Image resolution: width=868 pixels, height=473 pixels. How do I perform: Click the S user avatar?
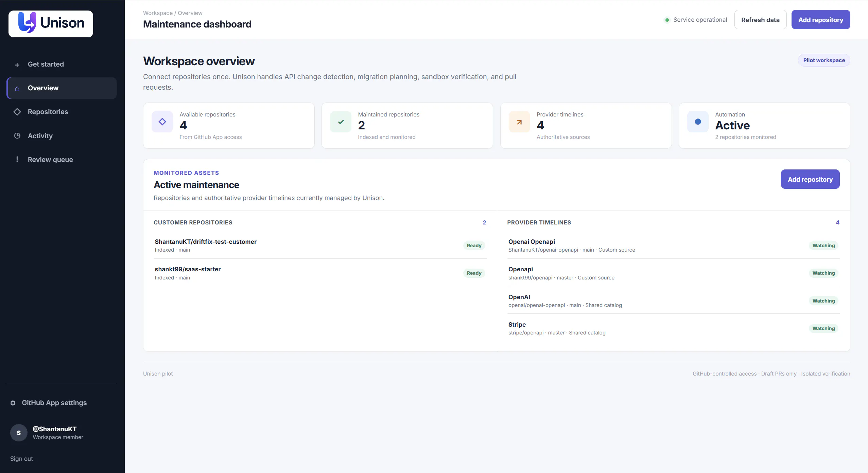(x=19, y=433)
